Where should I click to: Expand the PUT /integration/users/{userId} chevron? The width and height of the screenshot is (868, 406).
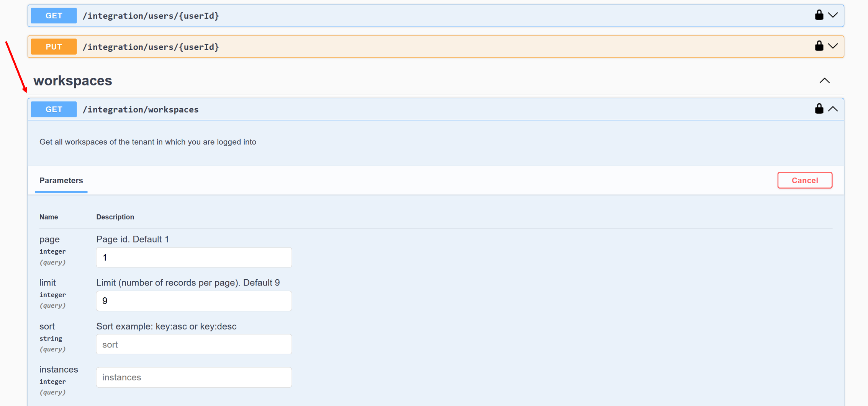click(x=833, y=46)
